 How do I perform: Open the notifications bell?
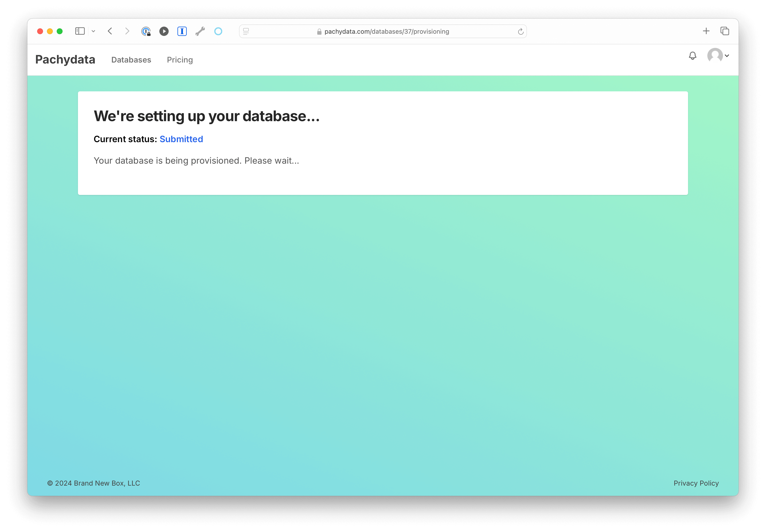tap(693, 56)
